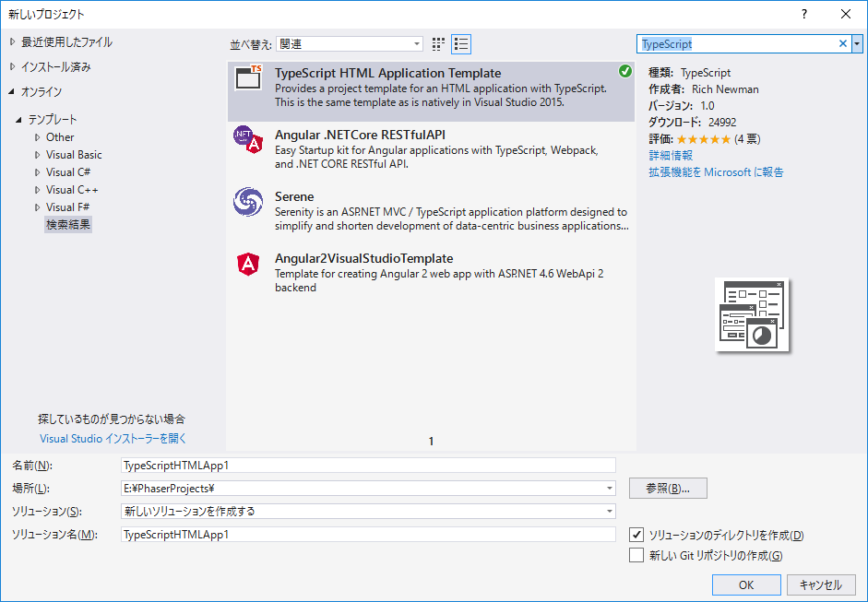Click 拡張機能を Microsoft に報告 link
This screenshot has width=868, height=602.
(717, 172)
